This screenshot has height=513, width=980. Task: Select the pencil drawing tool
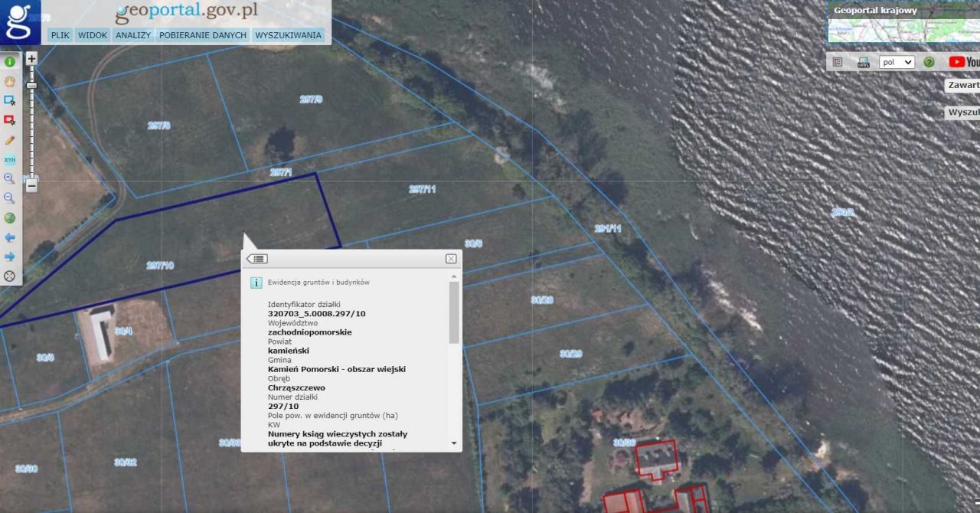click(x=10, y=140)
